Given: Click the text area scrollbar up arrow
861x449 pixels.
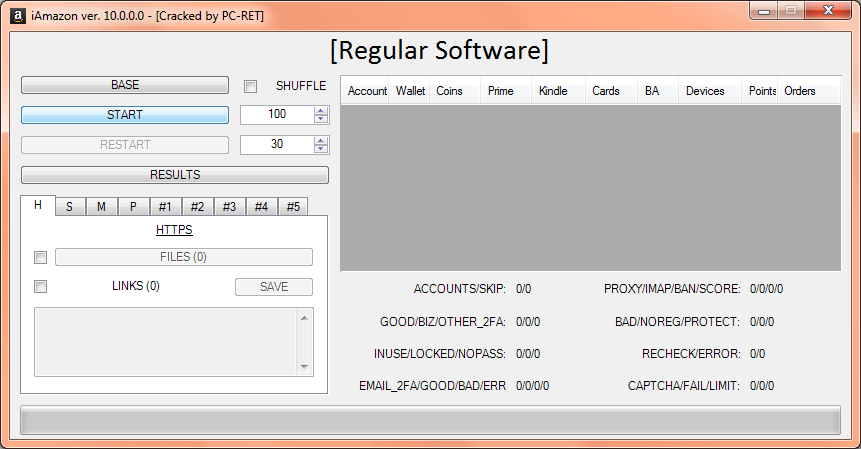Looking at the screenshot, I should pyautogui.click(x=304, y=318).
